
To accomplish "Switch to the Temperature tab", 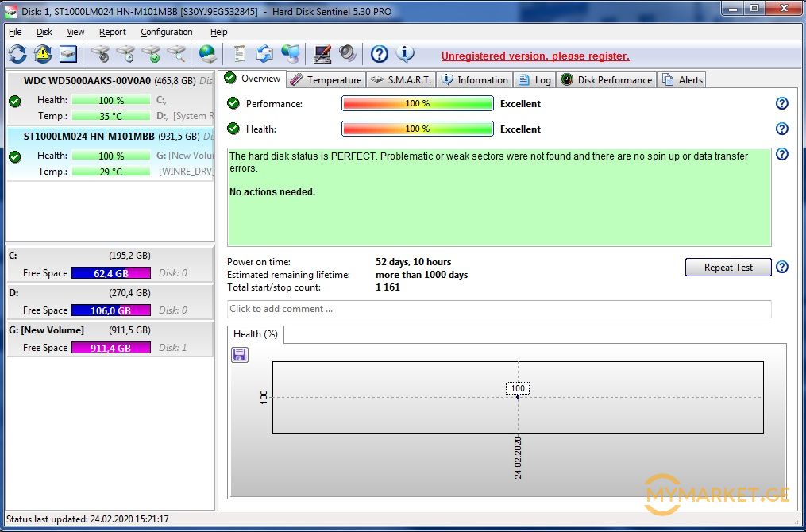I will (x=326, y=80).
